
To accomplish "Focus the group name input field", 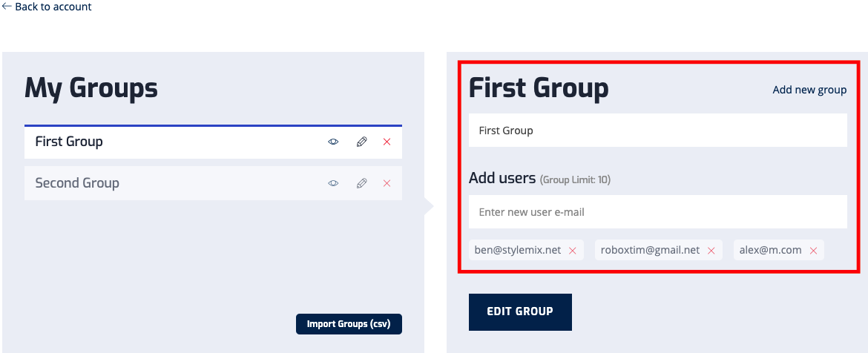I will [x=657, y=131].
